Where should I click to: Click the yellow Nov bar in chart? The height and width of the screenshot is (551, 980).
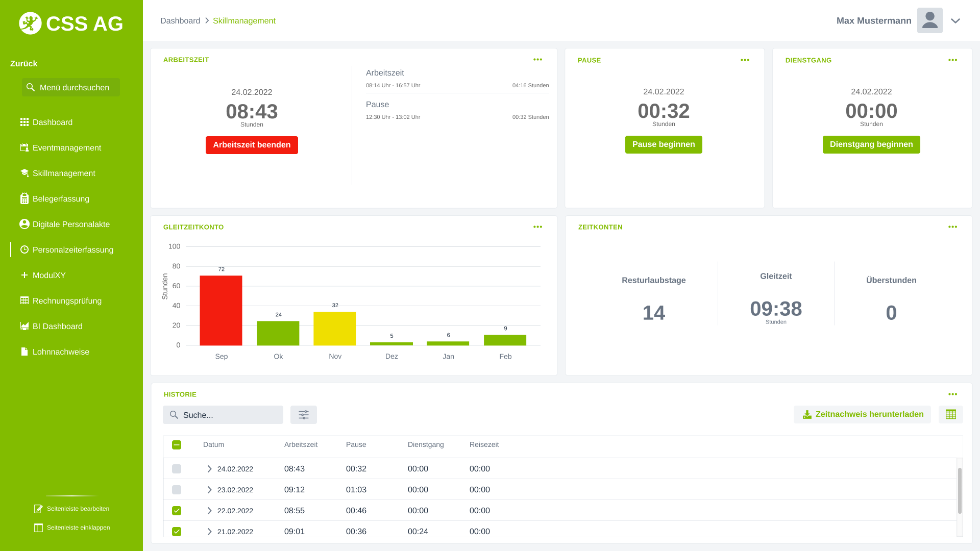pyautogui.click(x=335, y=329)
